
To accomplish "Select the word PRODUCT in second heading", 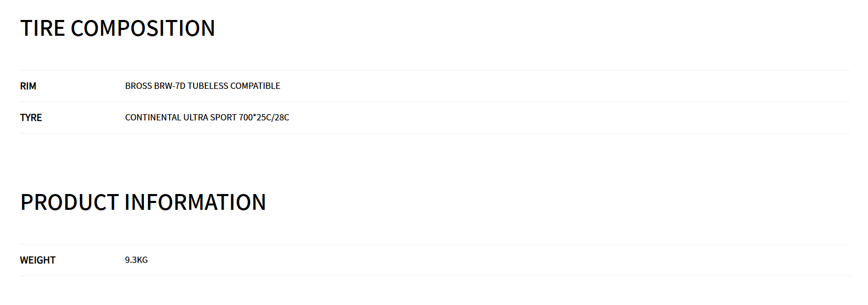I will (x=69, y=202).
